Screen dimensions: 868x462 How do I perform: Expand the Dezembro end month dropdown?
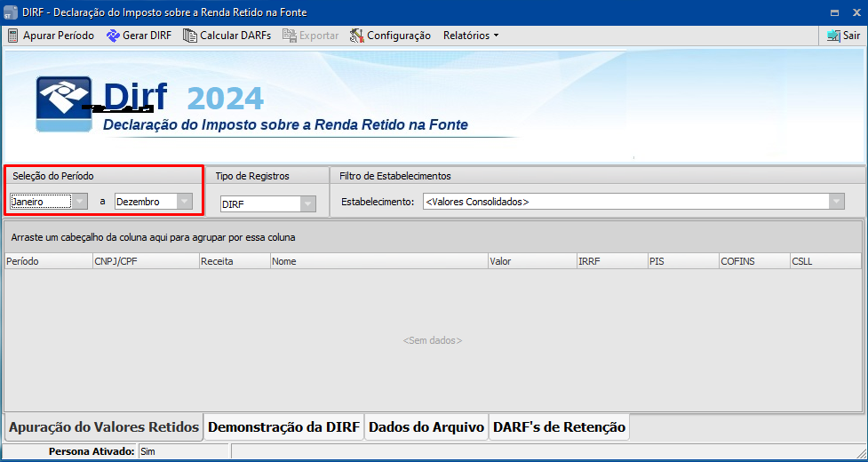184,202
